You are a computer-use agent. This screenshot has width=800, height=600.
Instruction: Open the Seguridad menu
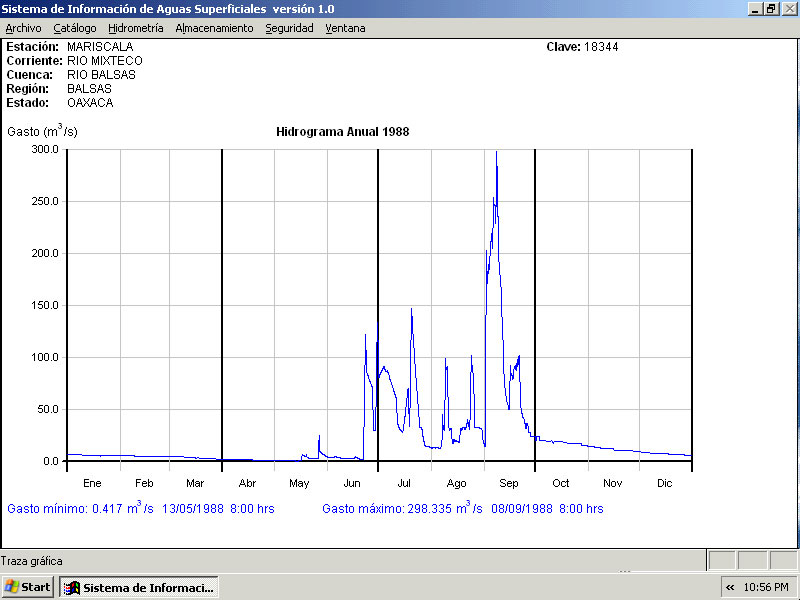point(289,28)
